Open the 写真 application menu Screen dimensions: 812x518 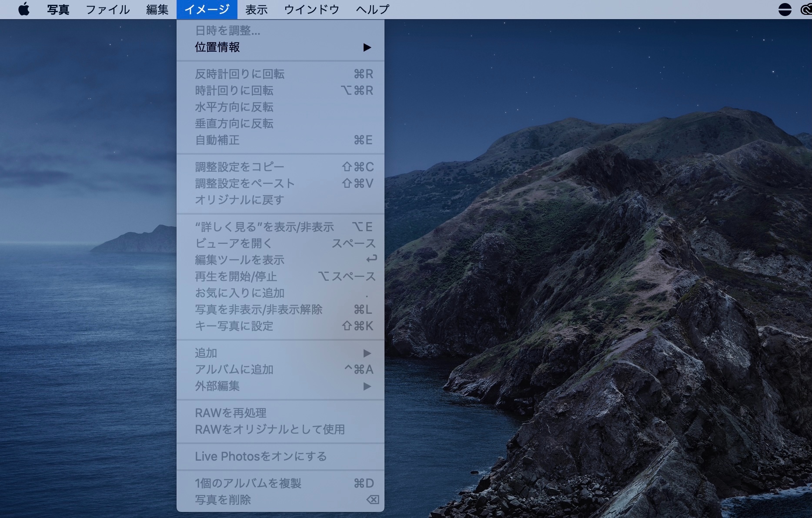coord(58,9)
